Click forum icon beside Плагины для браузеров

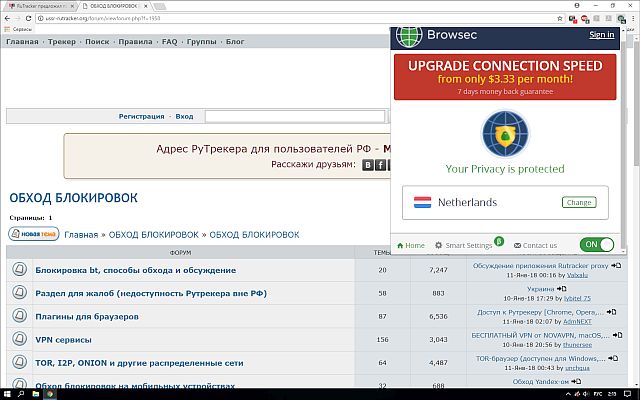click(x=19, y=316)
